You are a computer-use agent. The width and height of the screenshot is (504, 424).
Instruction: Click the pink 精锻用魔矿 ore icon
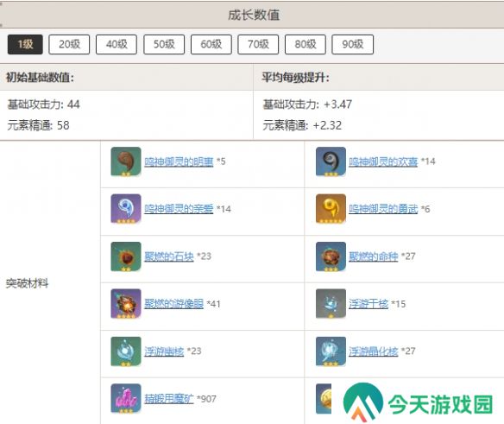(126, 398)
